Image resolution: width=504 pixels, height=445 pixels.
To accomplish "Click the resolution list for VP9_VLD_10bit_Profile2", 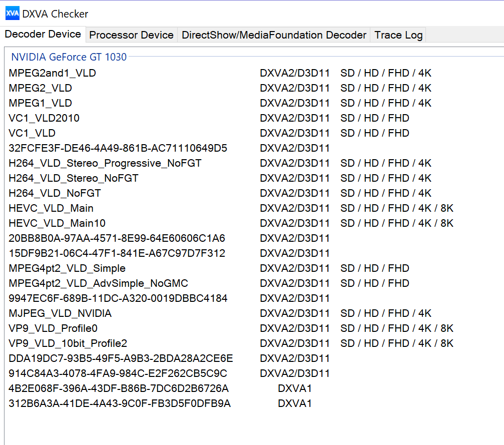I will [x=397, y=343].
